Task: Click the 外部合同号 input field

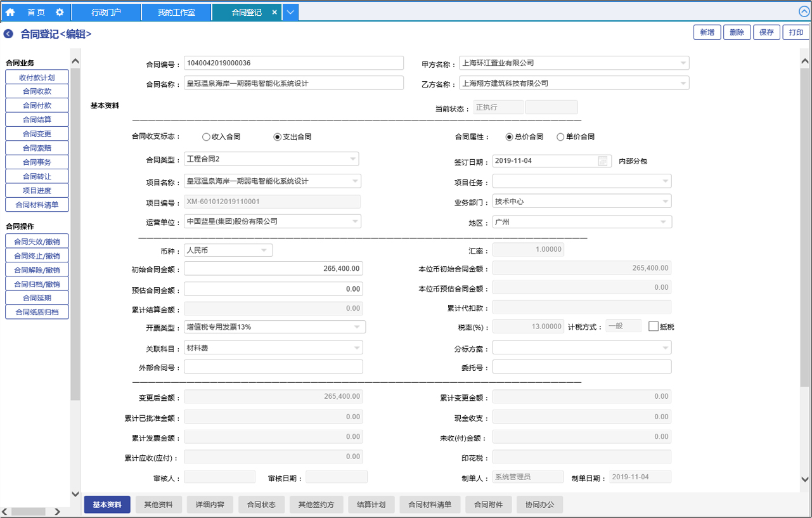Action: (x=273, y=367)
